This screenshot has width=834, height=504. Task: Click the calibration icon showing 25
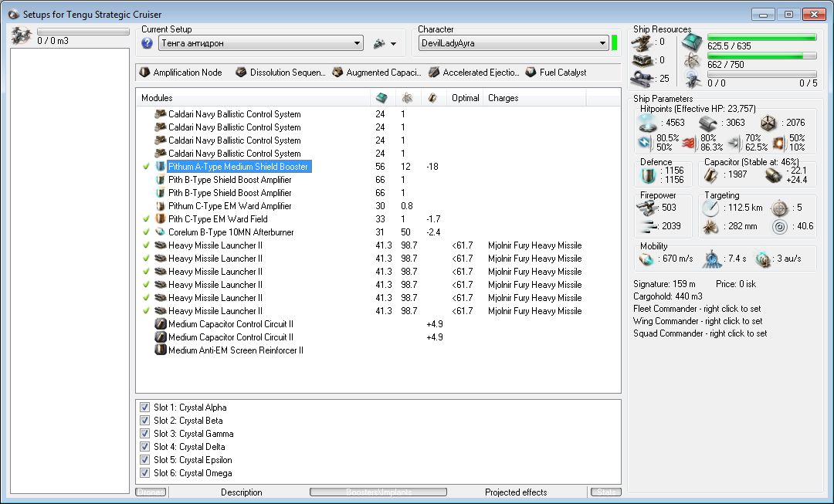point(642,79)
